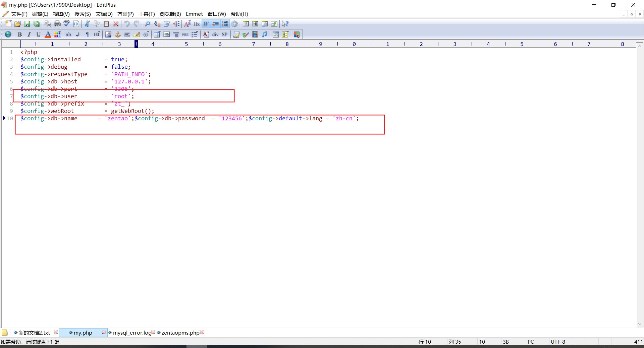Viewport: 644px width, 348px height.
Task: Toggle line numbers display button
Action: pos(225,24)
